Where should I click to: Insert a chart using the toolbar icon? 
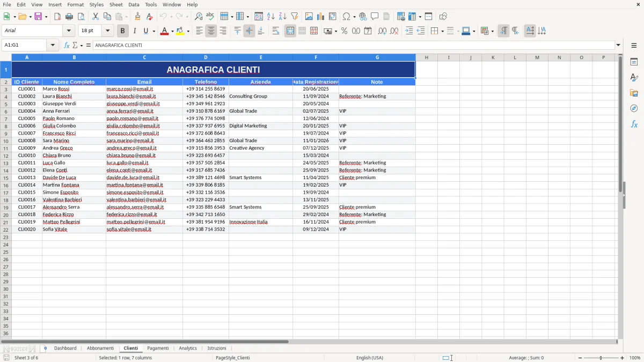coord(320,16)
